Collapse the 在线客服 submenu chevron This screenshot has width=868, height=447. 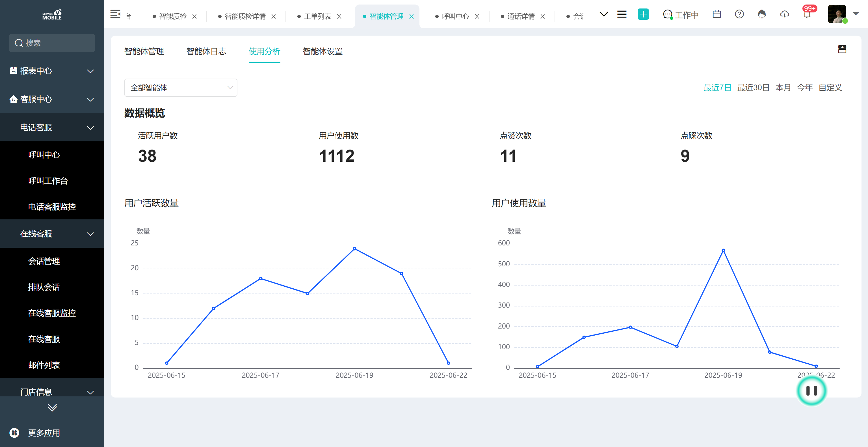tap(90, 234)
